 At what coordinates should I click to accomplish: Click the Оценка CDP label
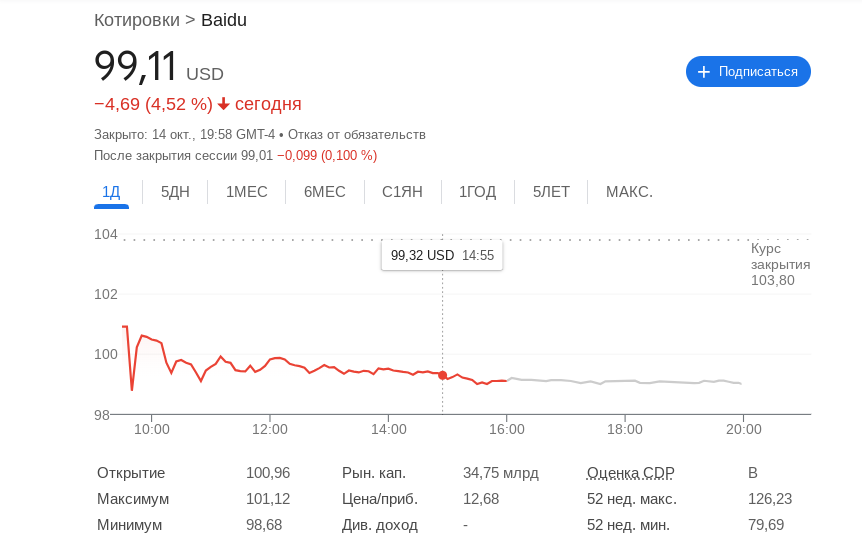[631, 473]
